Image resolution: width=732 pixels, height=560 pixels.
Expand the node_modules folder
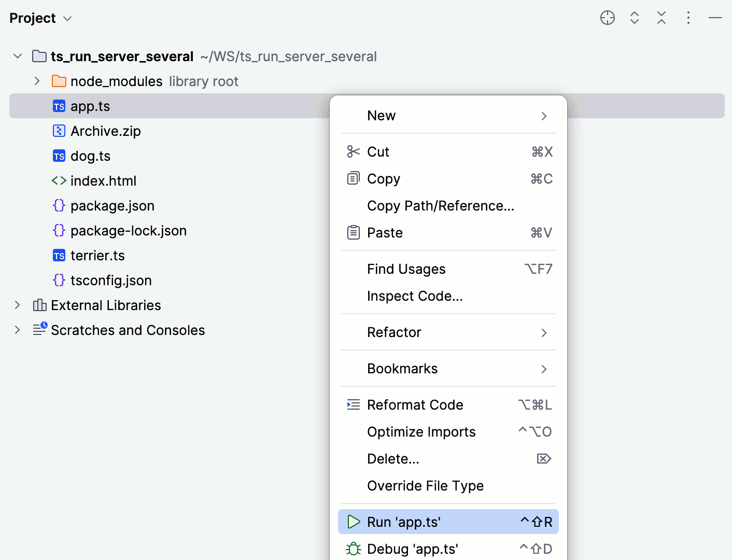(36, 81)
